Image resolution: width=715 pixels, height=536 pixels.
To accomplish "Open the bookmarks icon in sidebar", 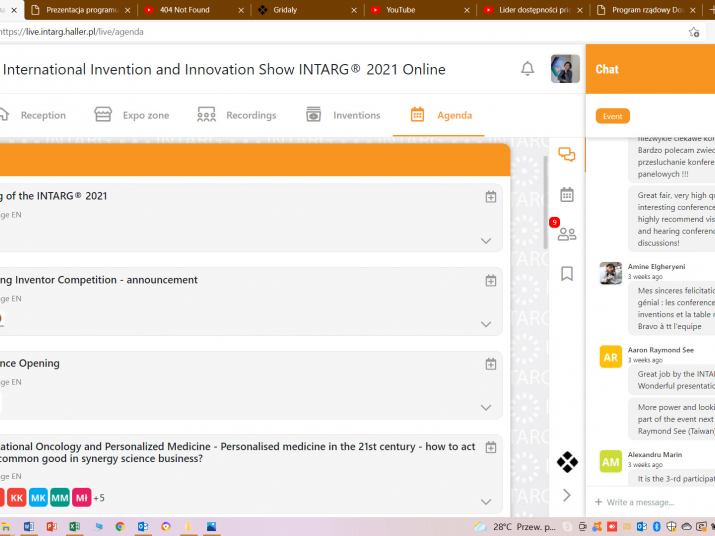I will 567,273.
